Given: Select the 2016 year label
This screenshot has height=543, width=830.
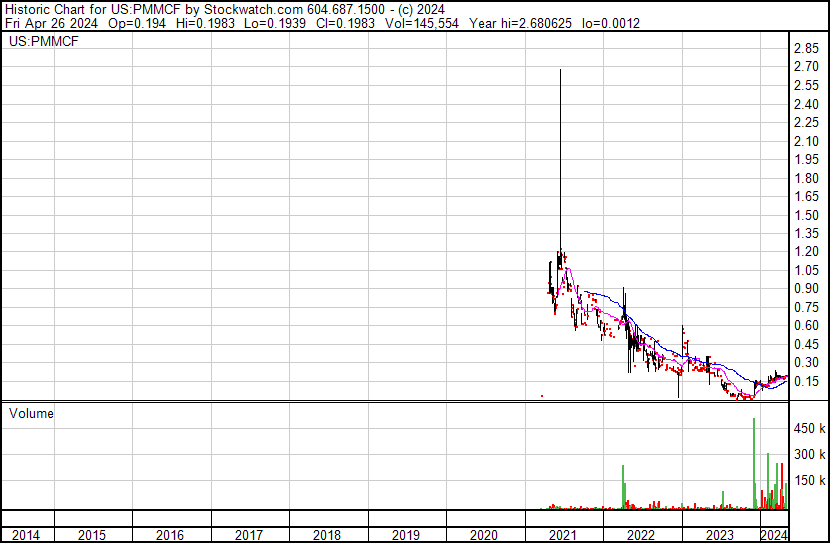Looking at the screenshot, I should (170, 536).
